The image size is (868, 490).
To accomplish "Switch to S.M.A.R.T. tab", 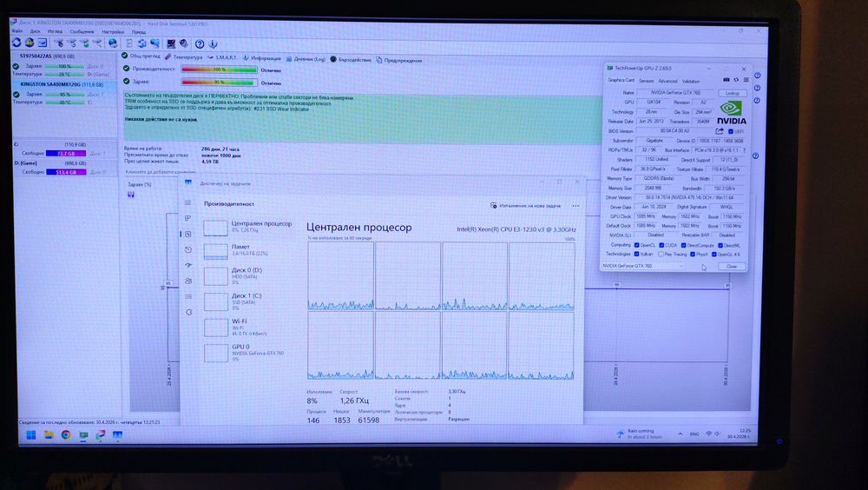I will (x=222, y=57).
